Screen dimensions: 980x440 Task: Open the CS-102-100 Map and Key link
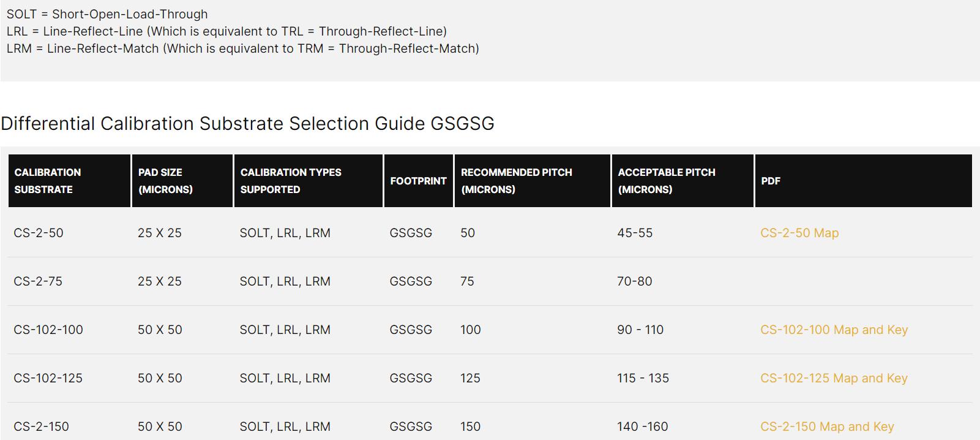(x=834, y=330)
